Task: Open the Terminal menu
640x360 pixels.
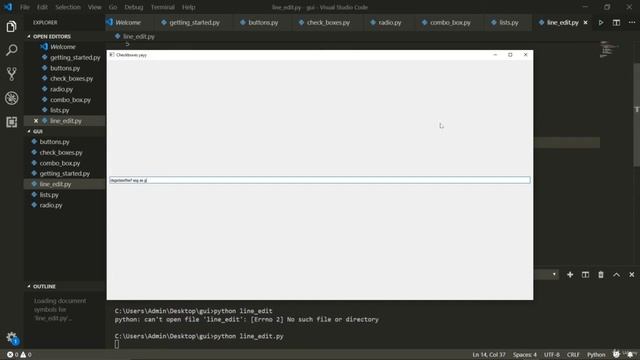Action: [x=162, y=7]
